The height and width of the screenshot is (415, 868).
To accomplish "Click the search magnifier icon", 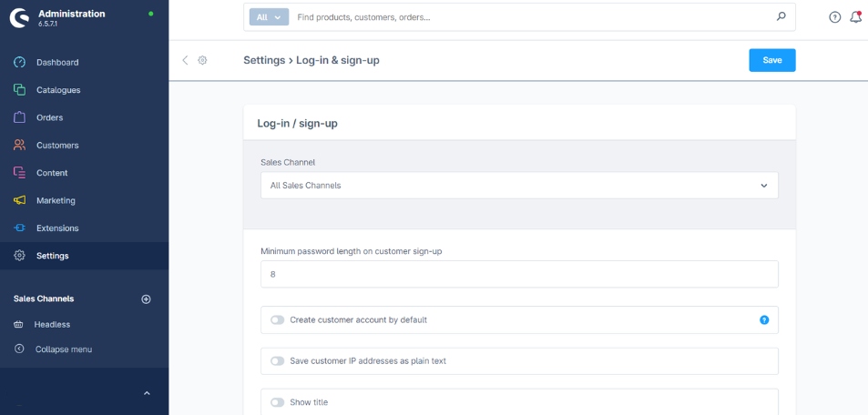I will pos(781,16).
